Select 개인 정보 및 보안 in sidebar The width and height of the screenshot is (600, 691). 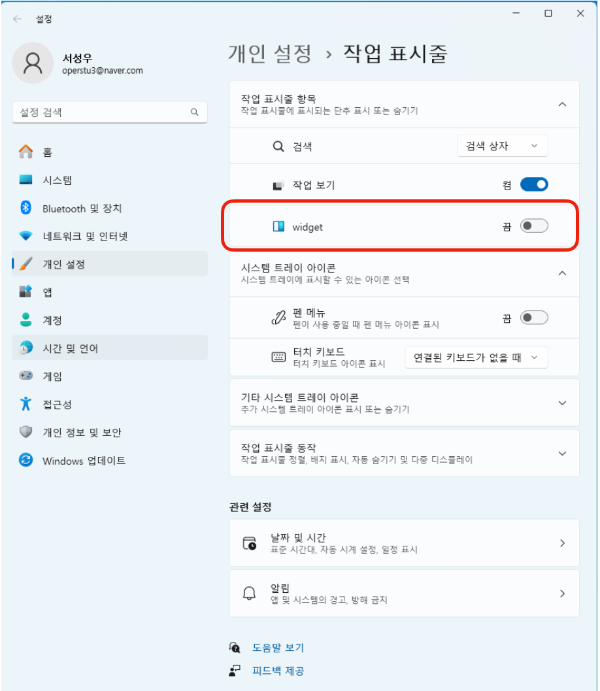click(x=110, y=432)
